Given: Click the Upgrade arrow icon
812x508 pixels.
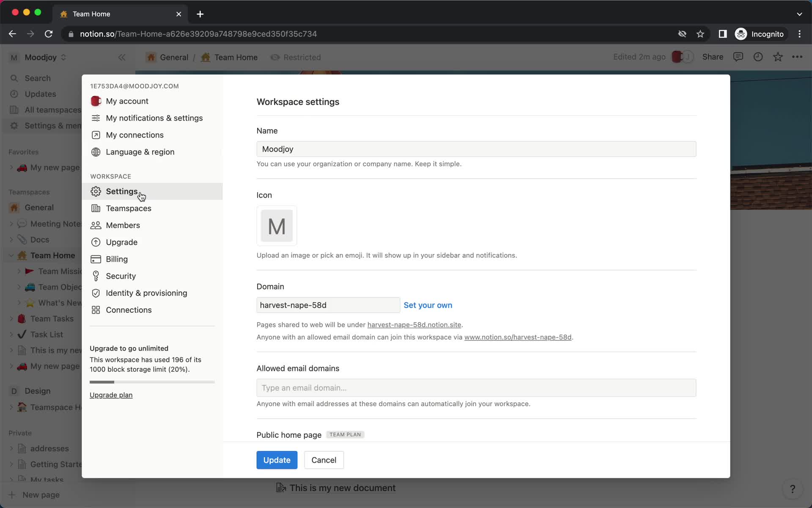Looking at the screenshot, I should pyautogui.click(x=96, y=242).
